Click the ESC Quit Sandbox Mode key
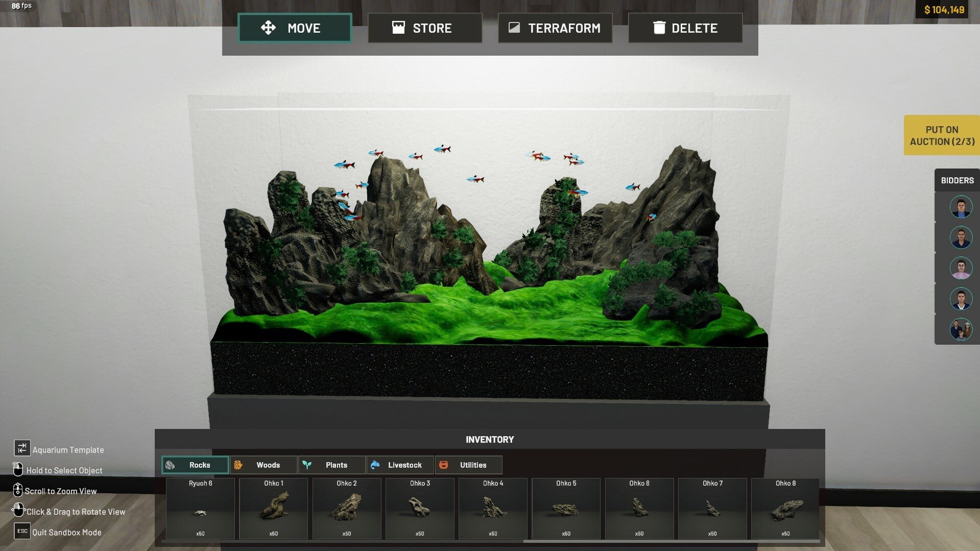980x551 pixels. 22,531
